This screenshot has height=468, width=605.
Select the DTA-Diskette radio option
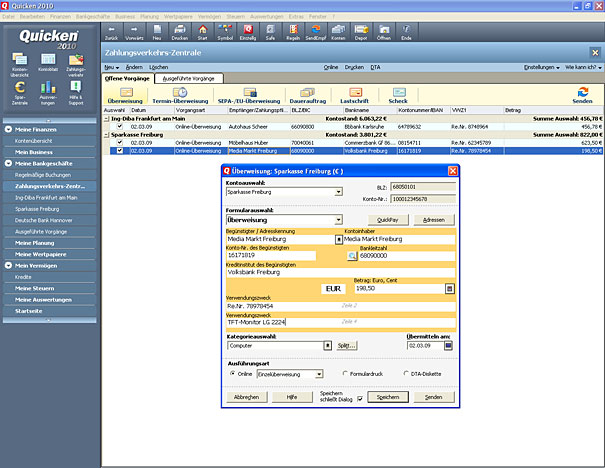pos(406,373)
